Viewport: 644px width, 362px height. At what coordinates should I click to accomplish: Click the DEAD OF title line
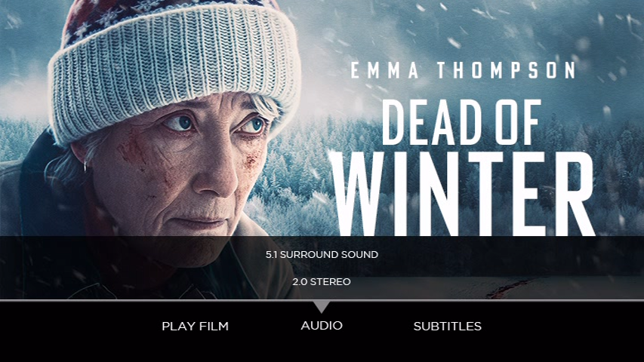(x=461, y=122)
